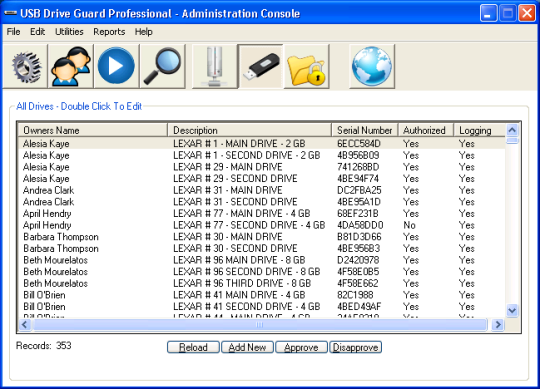The height and width of the screenshot is (389, 540).
Task: Click the globe toolbar icon
Action: pos(372,66)
